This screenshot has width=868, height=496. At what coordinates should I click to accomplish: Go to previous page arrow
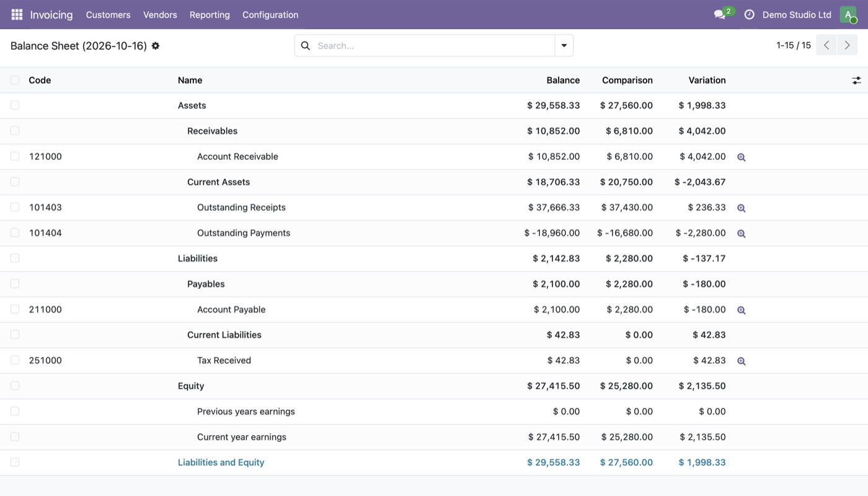tap(826, 45)
